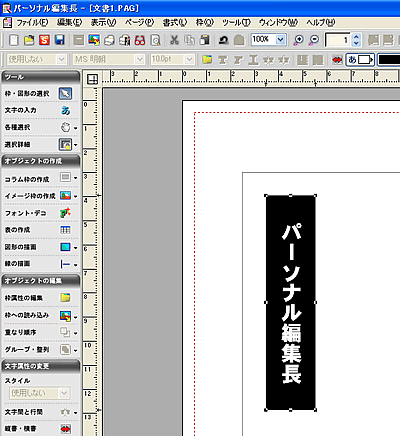Toggle 縦書・横書 text direction
Screen dimensions: 400x436
(x=65, y=429)
